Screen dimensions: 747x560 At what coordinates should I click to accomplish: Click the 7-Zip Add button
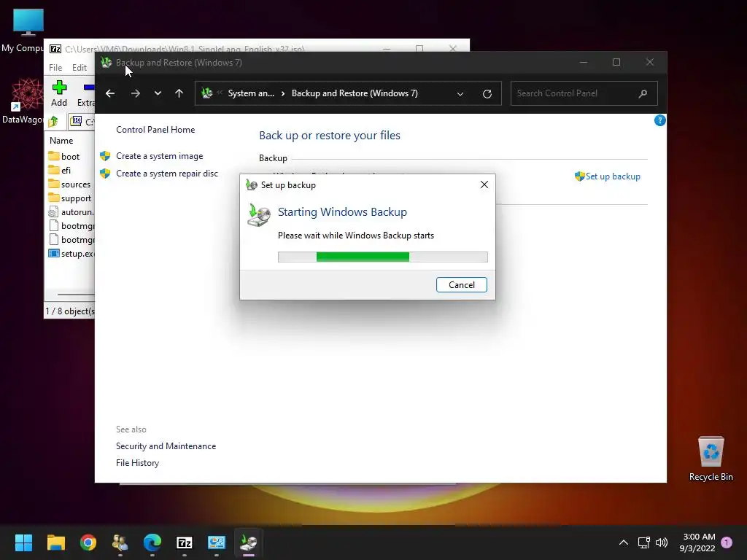pyautogui.click(x=59, y=94)
